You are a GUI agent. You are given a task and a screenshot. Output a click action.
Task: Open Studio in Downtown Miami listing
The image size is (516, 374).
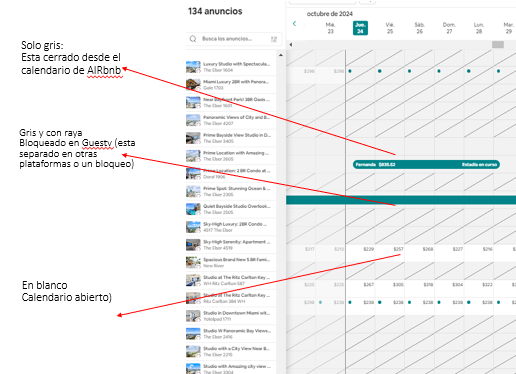point(231,316)
